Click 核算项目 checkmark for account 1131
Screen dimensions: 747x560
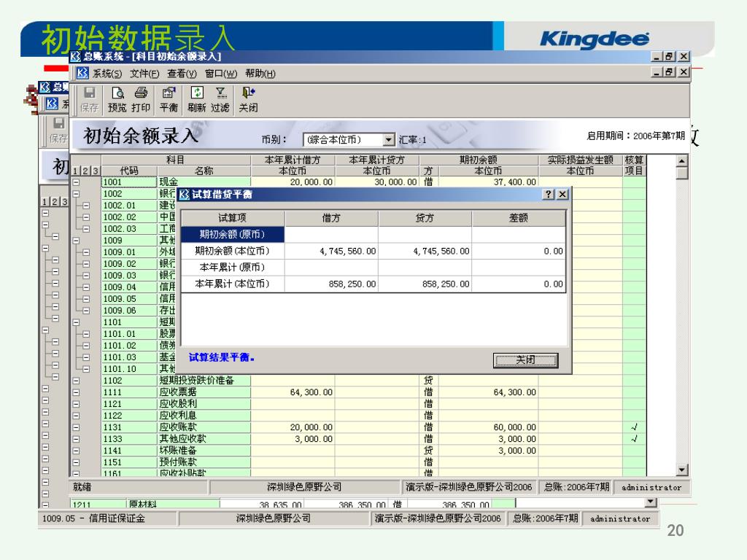click(634, 427)
